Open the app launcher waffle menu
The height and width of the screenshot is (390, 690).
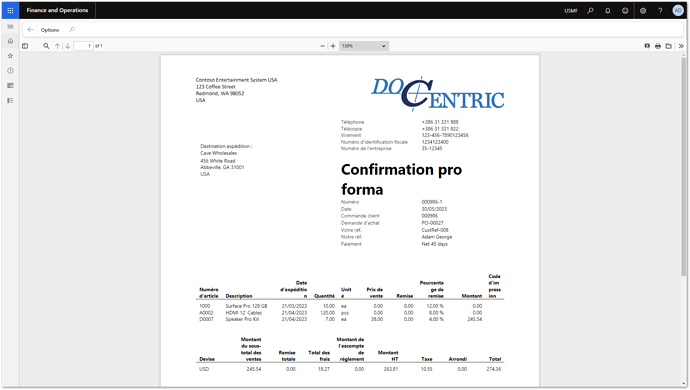tap(10, 10)
